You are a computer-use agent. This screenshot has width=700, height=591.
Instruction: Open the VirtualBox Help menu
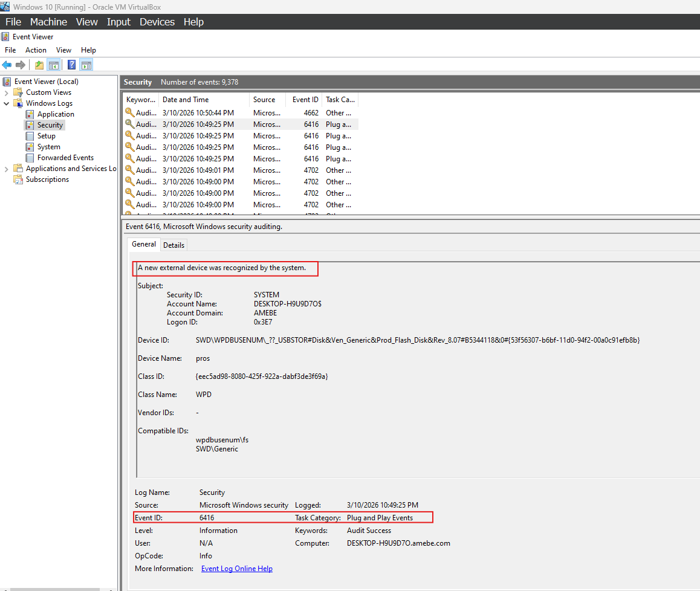click(194, 22)
